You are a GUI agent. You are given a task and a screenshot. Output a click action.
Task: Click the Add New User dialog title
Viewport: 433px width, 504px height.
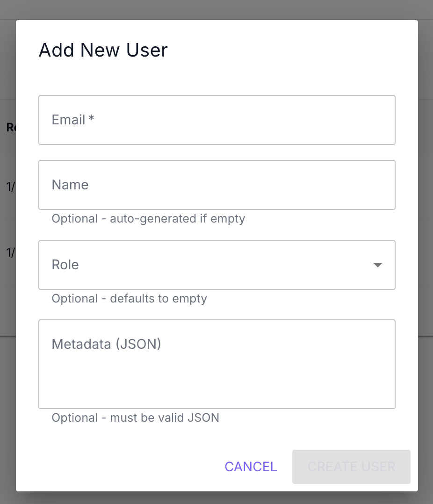[x=103, y=50]
